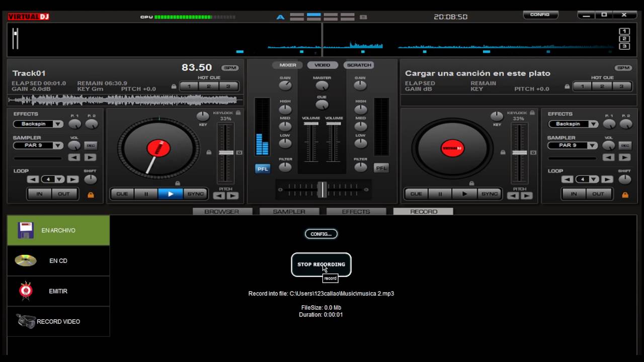The image size is (644, 362).
Task: Toggle right deck PFL headphone cue
Action: coord(381,168)
